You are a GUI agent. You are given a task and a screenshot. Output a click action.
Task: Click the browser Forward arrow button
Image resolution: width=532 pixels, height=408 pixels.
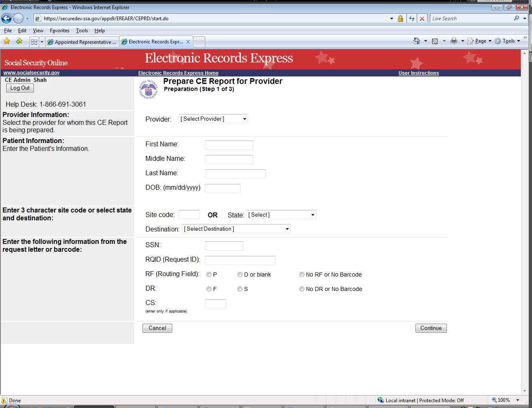18,18
